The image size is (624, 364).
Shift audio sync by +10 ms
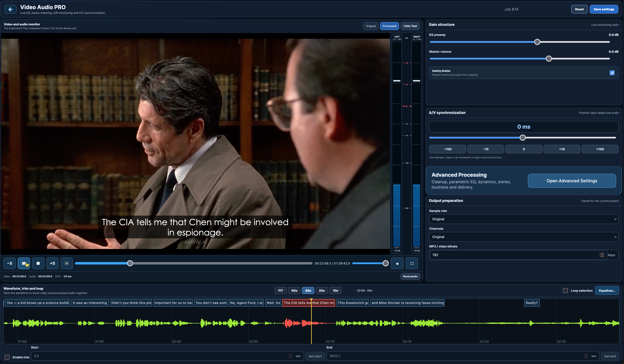[x=562, y=149]
